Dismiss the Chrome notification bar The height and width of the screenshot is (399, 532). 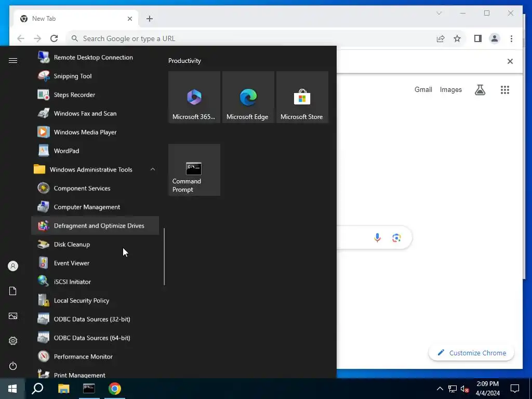(510, 61)
